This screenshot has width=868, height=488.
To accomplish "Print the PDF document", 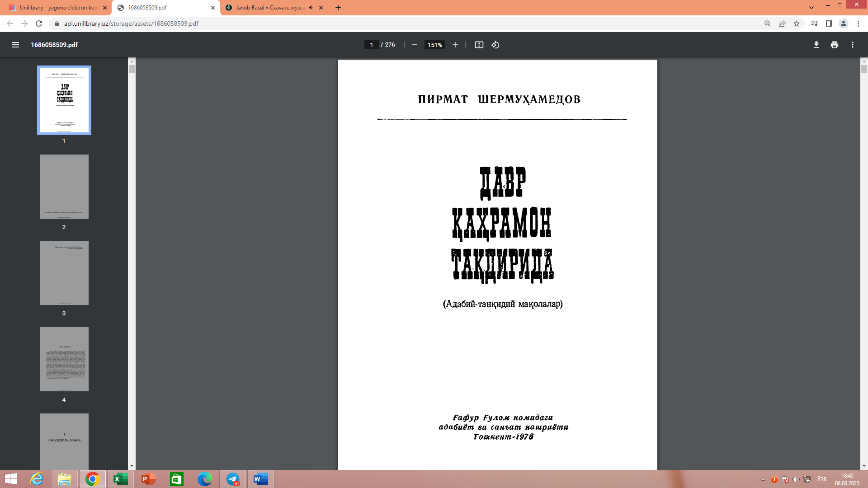I will [835, 45].
